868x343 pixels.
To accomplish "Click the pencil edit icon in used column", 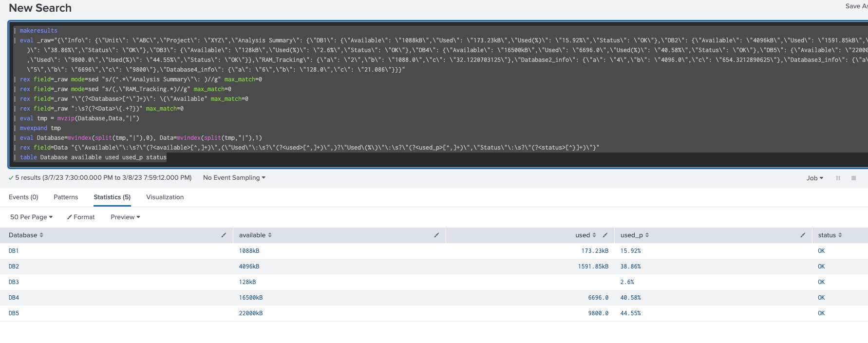I will pyautogui.click(x=605, y=235).
